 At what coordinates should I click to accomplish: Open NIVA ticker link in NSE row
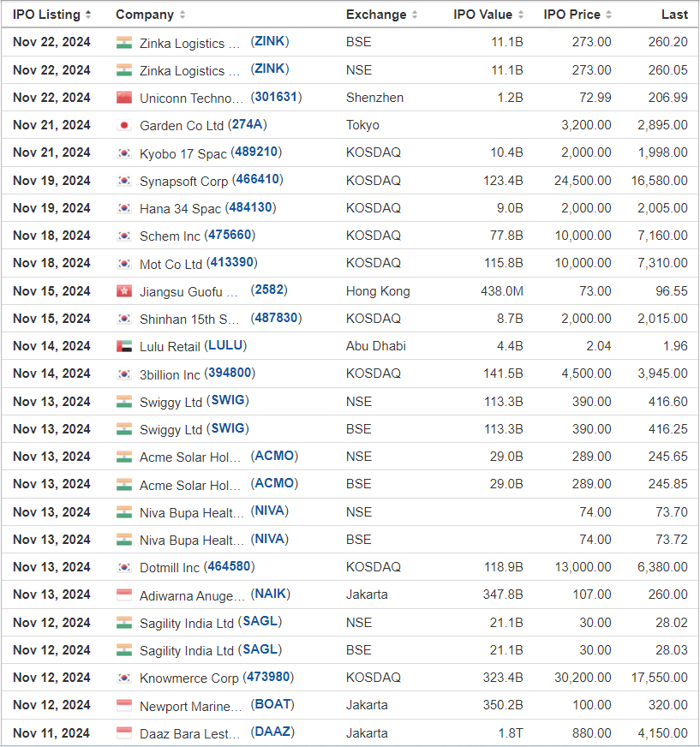point(270,511)
